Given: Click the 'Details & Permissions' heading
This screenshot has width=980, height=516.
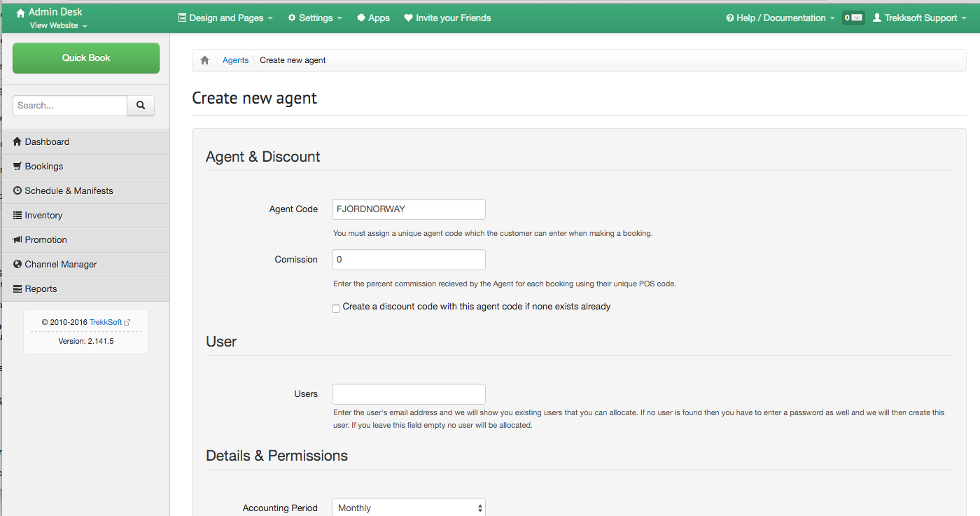Looking at the screenshot, I should (276, 455).
